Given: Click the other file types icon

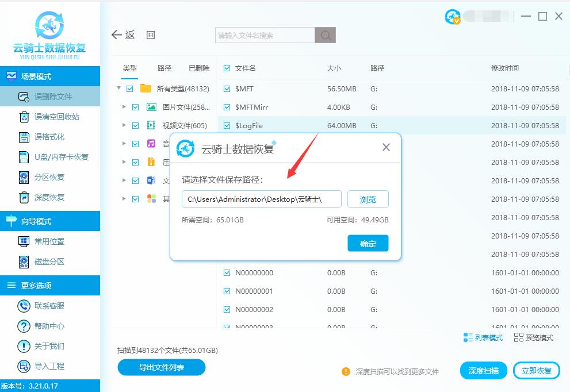Looking at the screenshot, I should (151, 198).
